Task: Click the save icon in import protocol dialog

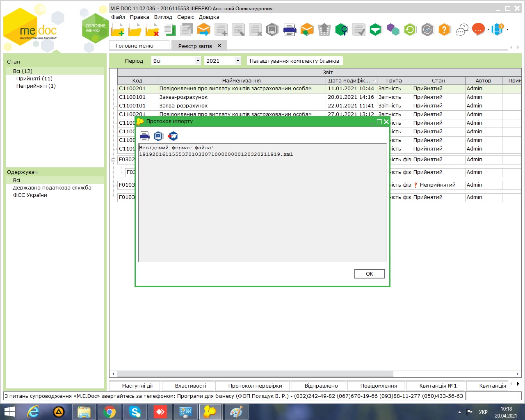Action: coord(158,136)
